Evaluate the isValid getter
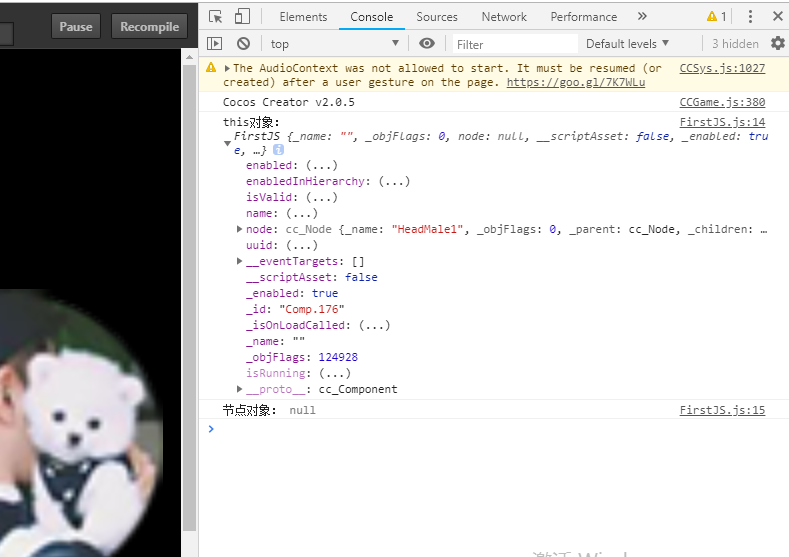 (322, 197)
